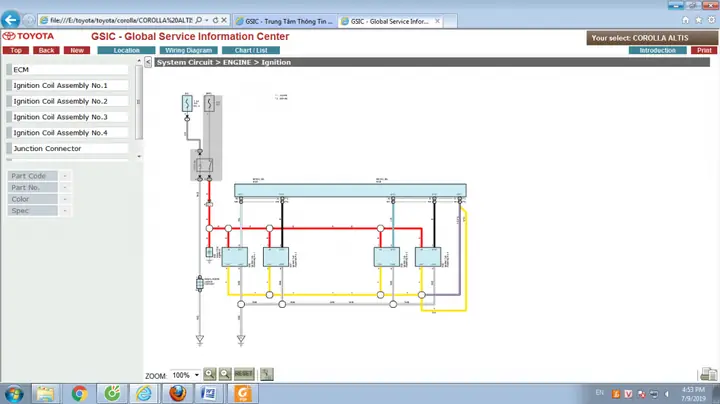Image resolution: width=720 pixels, height=404 pixels.
Task: Click the ECM connector block in the diagram
Action: [350, 190]
